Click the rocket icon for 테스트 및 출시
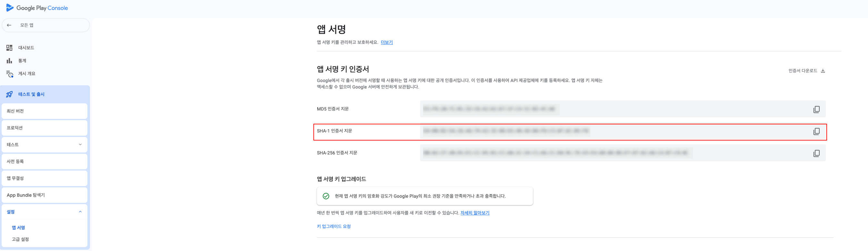The height and width of the screenshot is (251, 868). point(9,94)
